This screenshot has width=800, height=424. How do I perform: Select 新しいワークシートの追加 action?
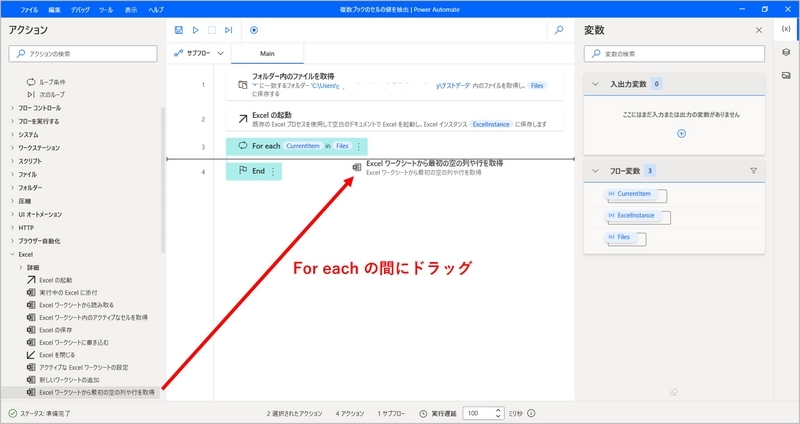(63, 380)
